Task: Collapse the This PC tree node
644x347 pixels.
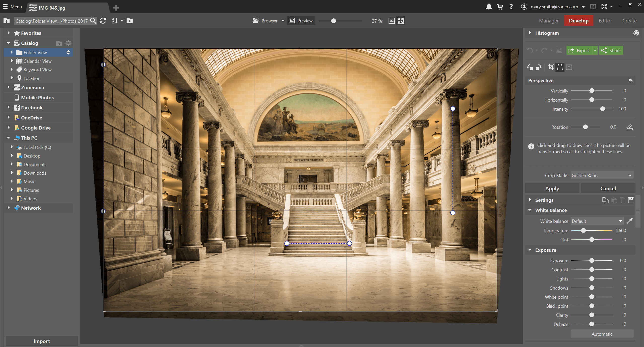Action: tap(9, 138)
